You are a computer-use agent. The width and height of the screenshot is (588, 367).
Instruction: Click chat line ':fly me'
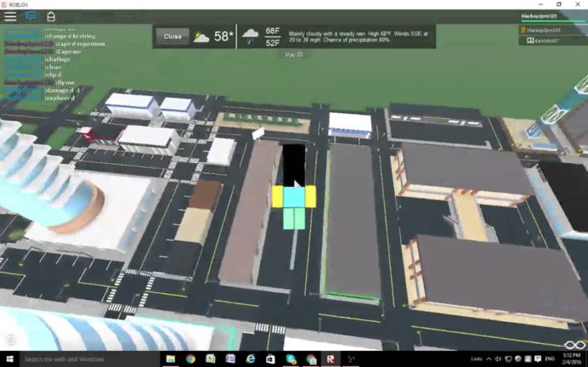pyautogui.click(x=65, y=82)
